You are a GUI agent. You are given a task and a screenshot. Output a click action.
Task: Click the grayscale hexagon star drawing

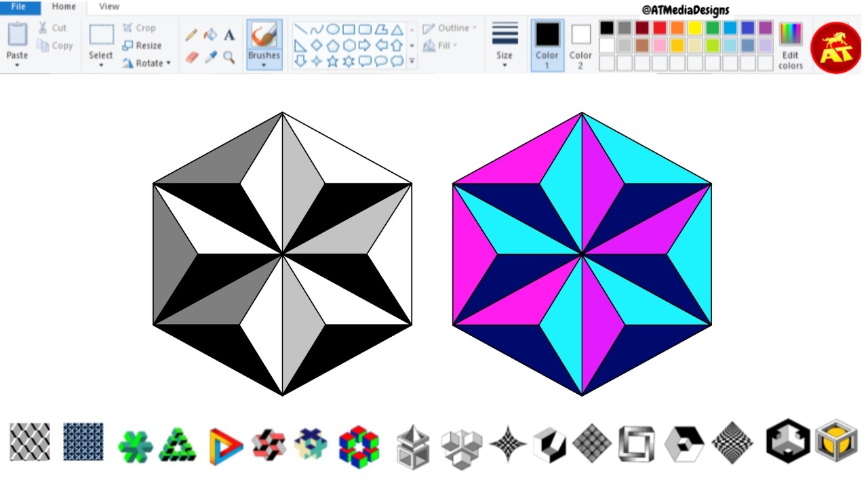pyautogui.click(x=282, y=254)
